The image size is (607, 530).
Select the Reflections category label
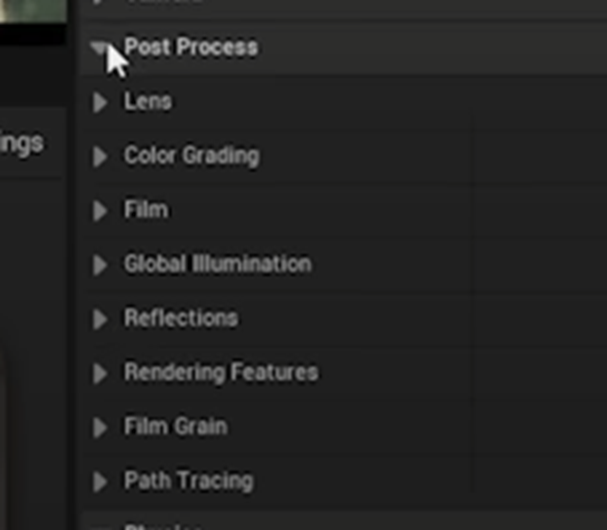coord(180,318)
